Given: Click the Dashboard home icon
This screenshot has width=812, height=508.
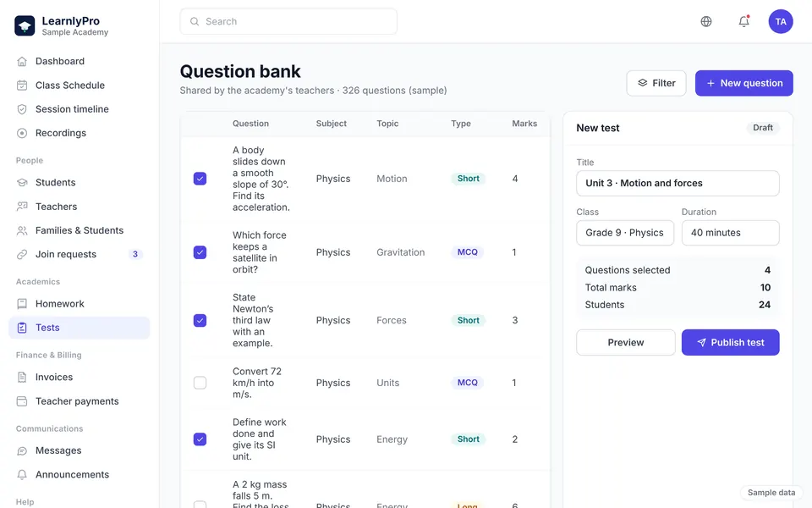Looking at the screenshot, I should (x=22, y=61).
